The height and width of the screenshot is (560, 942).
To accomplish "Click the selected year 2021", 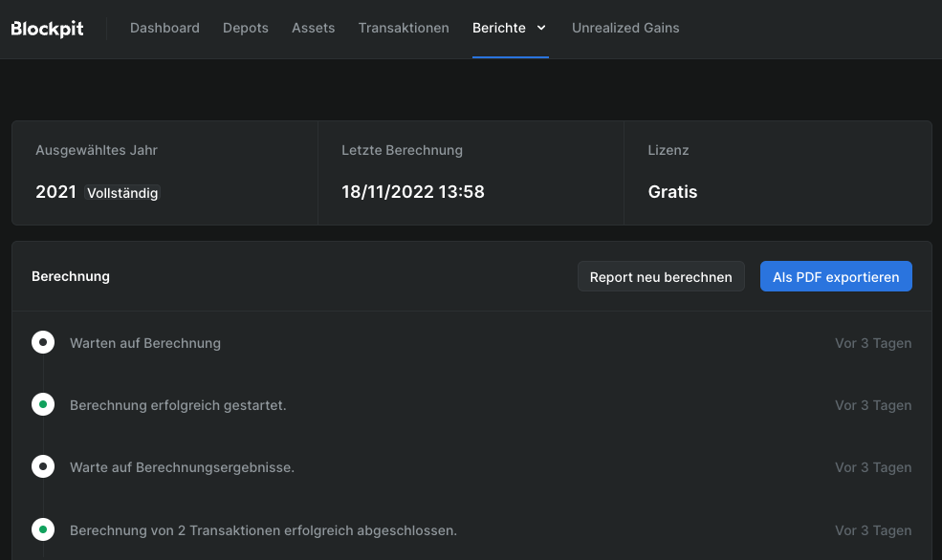I will [55, 192].
